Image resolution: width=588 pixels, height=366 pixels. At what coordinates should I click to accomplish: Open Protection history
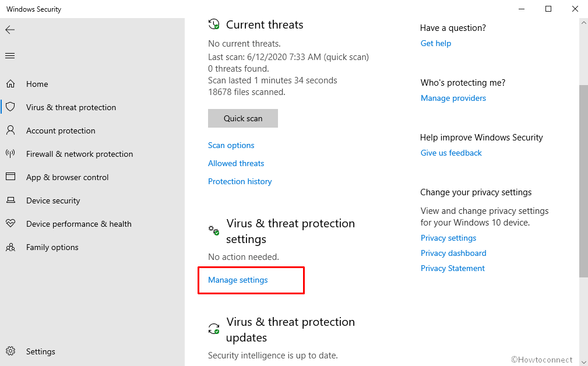coord(240,181)
